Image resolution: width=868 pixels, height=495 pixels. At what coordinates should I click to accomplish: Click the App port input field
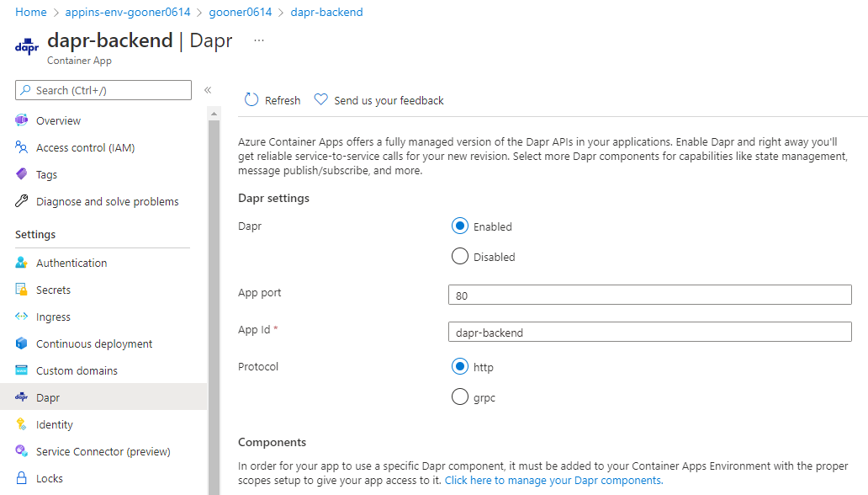[x=649, y=295]
